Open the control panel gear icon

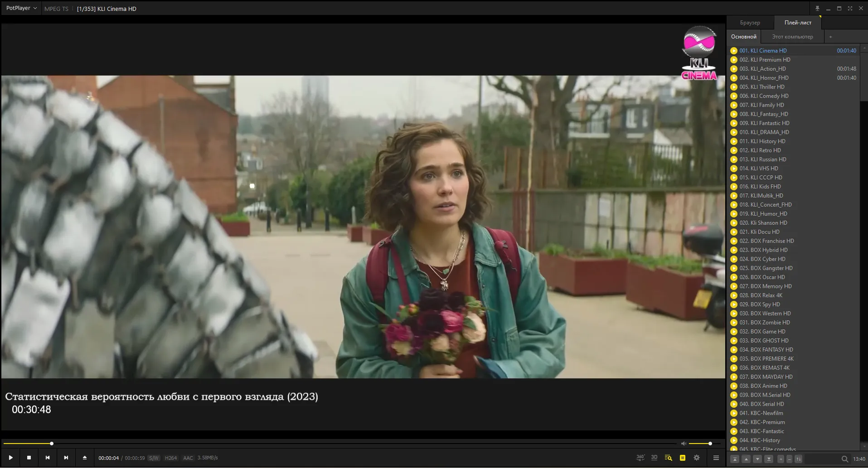coord(697,458)
